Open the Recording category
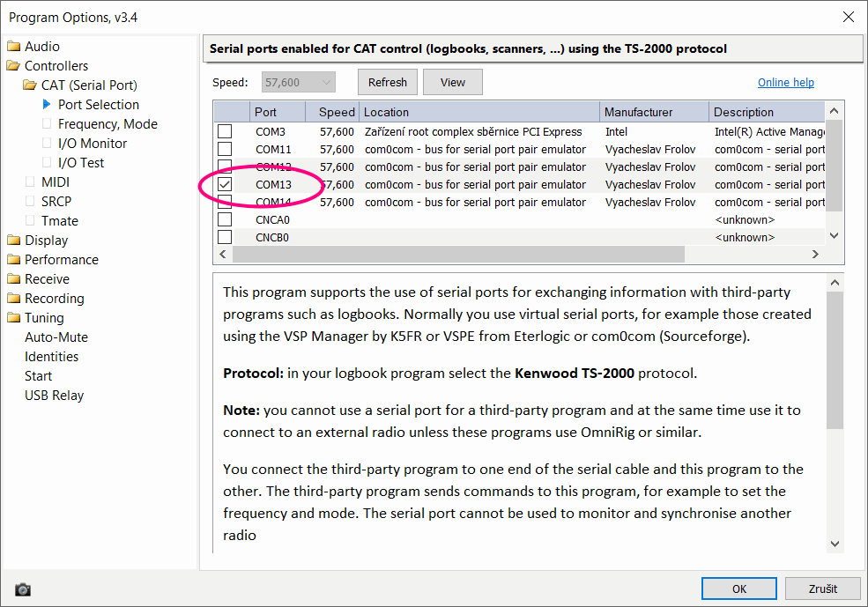This screenshot has width=868, height=607. pyautogui.click(x=55, y=299)
